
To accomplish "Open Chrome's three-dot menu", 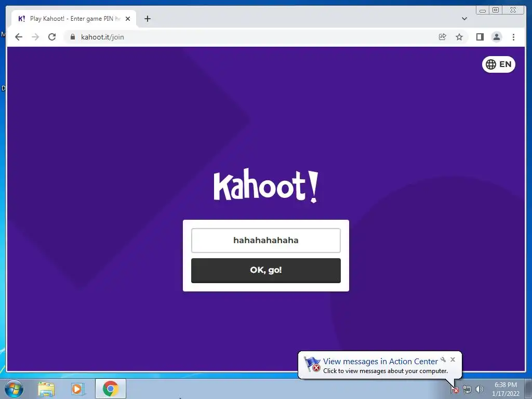I will pyautogui.click(x=513, y=37).
